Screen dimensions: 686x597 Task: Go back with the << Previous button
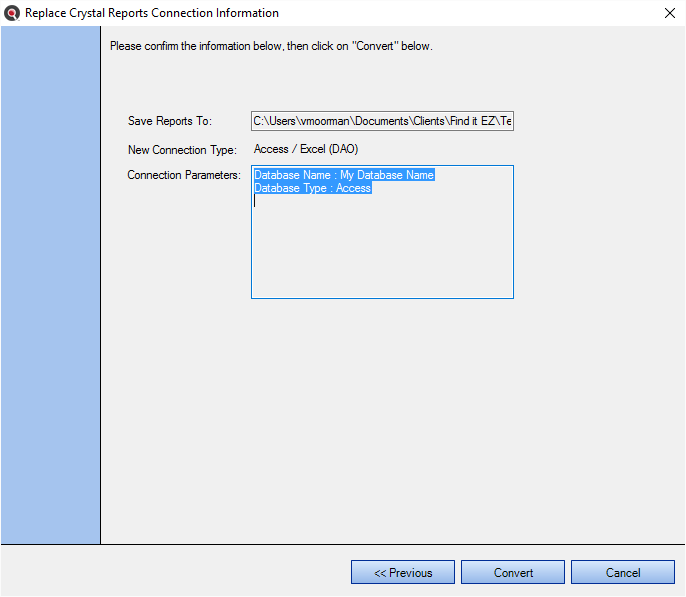[x=403, y=572]
